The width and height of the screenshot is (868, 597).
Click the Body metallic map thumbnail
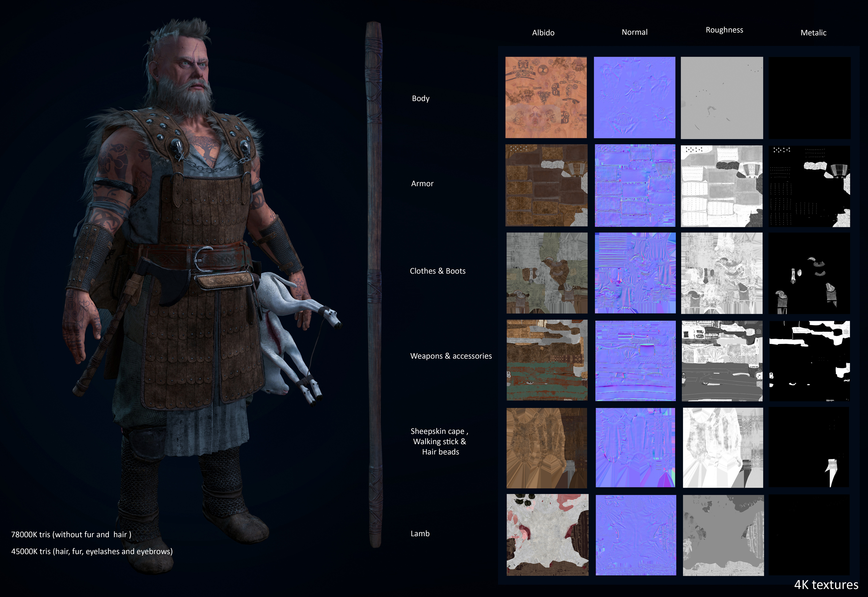coord(810,98)
